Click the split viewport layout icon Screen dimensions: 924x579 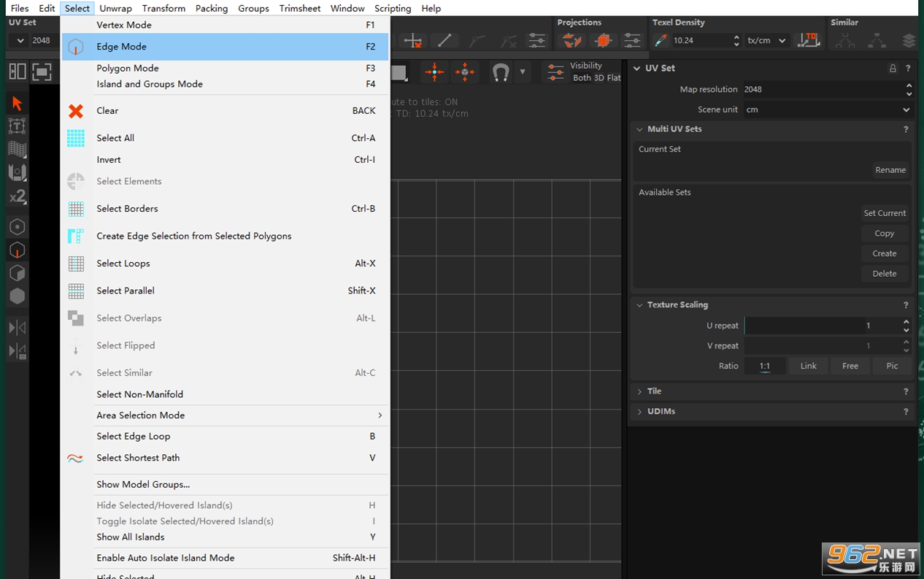click(17, 72)
